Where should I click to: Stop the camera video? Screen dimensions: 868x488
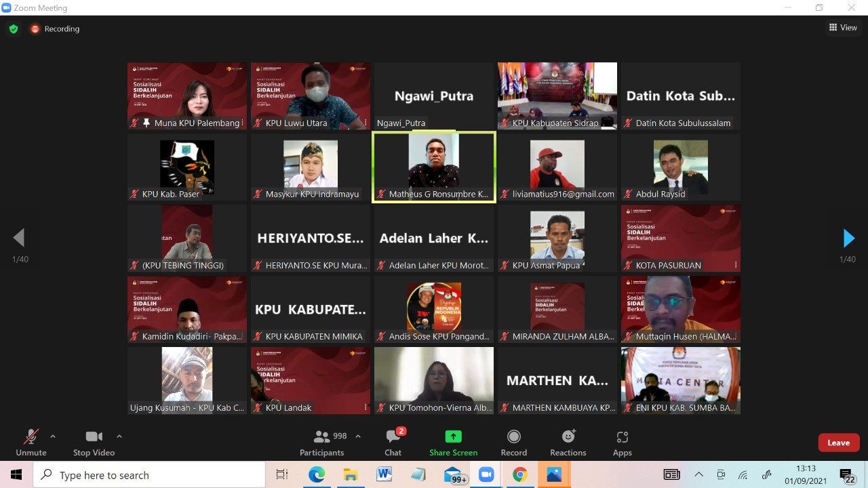pos(94,443)
